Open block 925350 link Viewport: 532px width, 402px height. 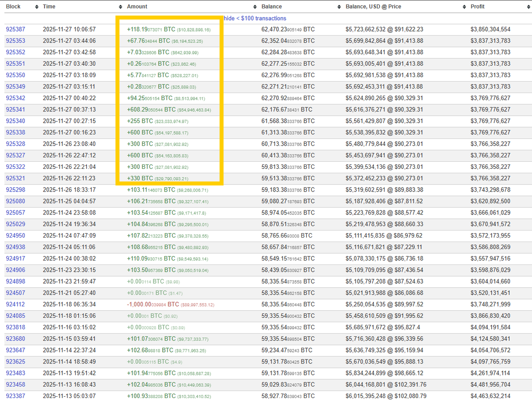tap(16, 75)
